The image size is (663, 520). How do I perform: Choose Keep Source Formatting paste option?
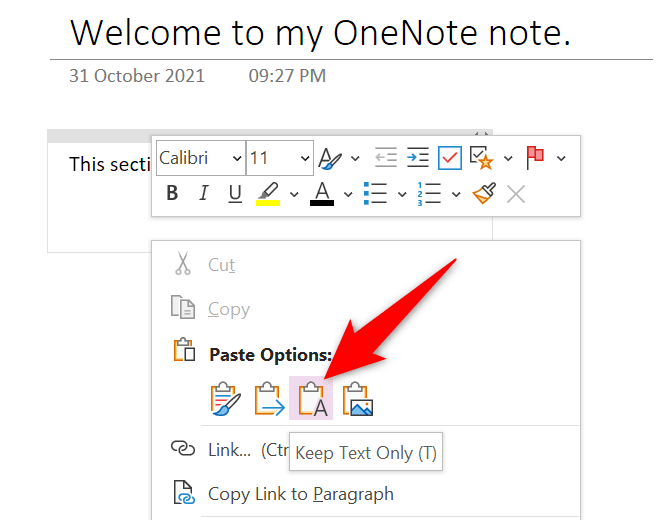(225, 399)
